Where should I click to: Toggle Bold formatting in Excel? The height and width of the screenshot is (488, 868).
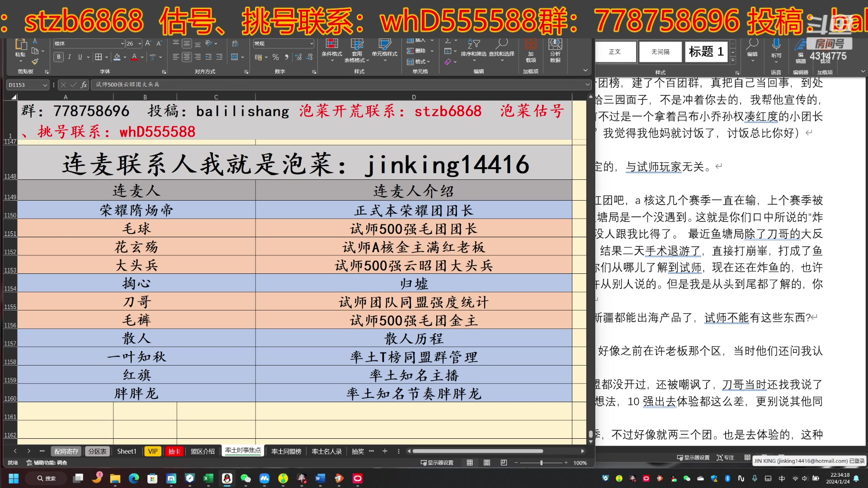pos(58,57)
